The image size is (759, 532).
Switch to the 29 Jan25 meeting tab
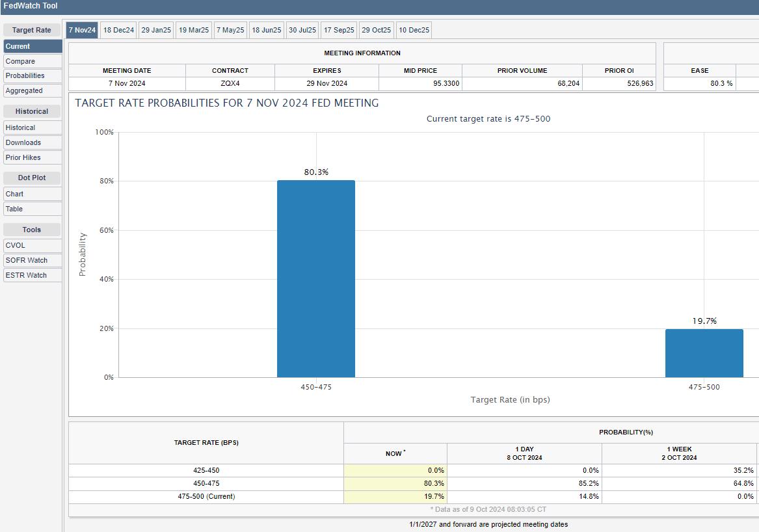point(156,30)
